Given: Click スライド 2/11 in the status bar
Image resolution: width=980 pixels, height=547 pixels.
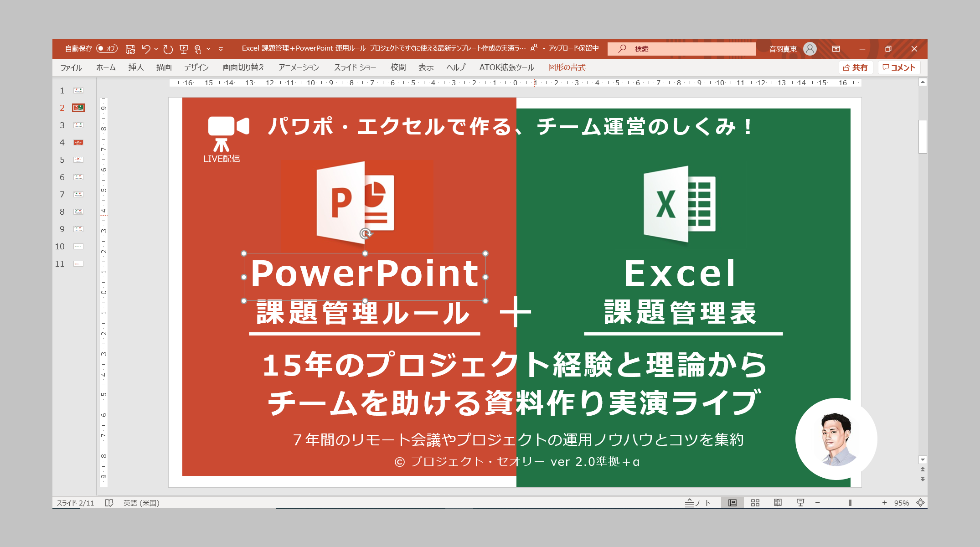Looking at the screenshot, I should tap(75, 503).
